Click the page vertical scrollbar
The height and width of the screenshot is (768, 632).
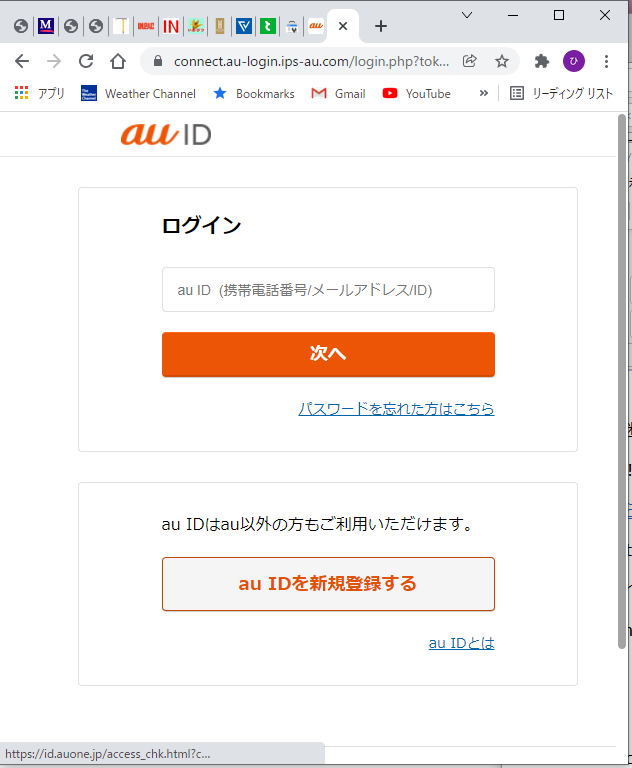(x=622, y=382)
